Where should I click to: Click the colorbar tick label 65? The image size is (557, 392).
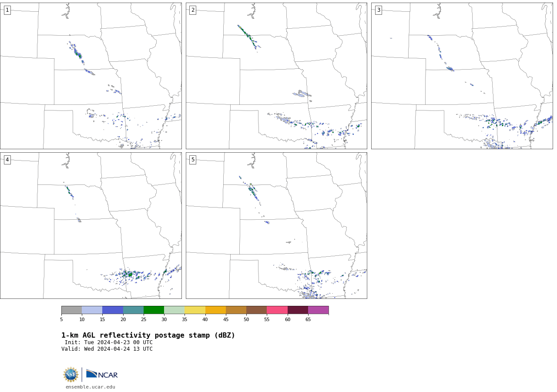tap(308, 320)
